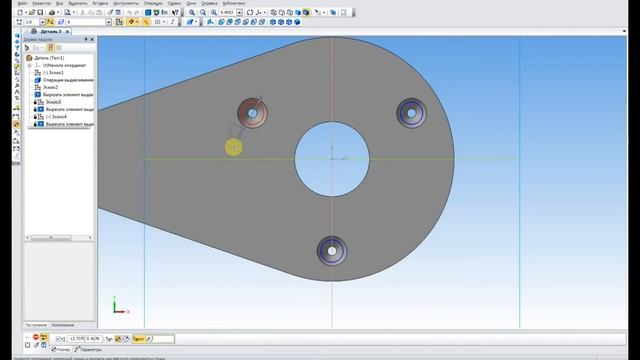Open the Параметры property tab
The image size is (640, 360).
click(x=88, y=350)
